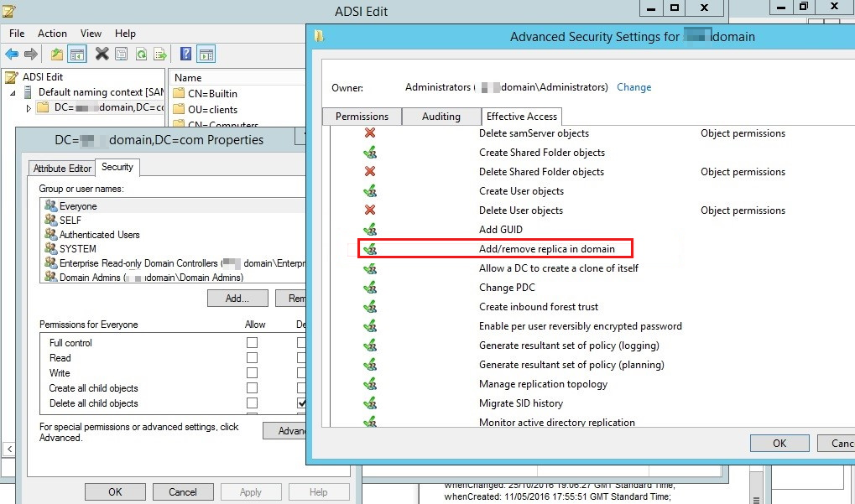Viewport: 855px width, 504px height.
Task: Click the red X icon for Delete samServer objects
Action: click(370, 132)
